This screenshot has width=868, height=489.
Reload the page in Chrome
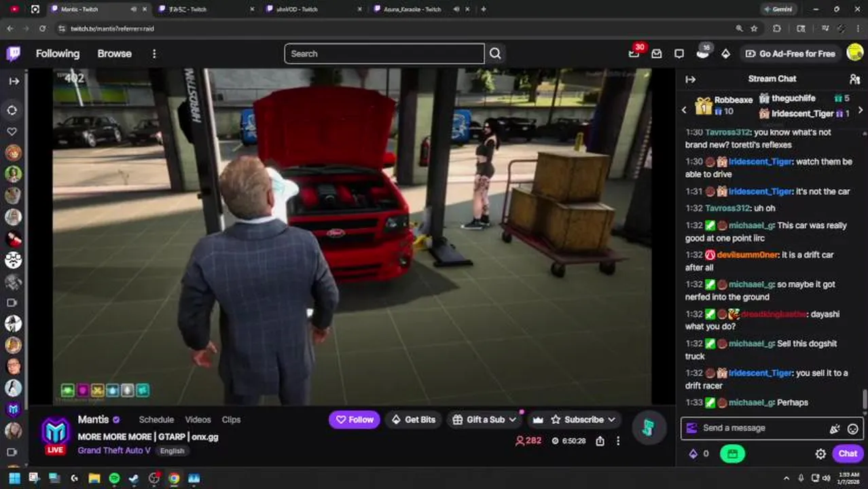pos(42,29)
